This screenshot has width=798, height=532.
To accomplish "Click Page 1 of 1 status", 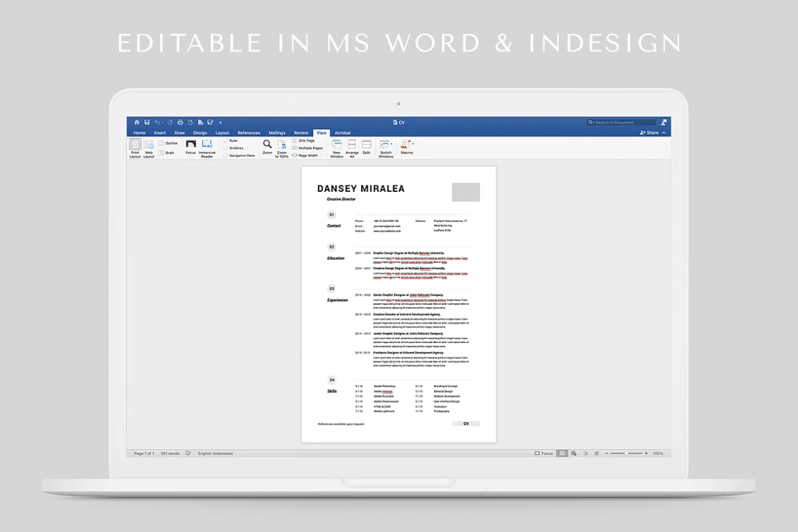I will click(x=144, y=453).
